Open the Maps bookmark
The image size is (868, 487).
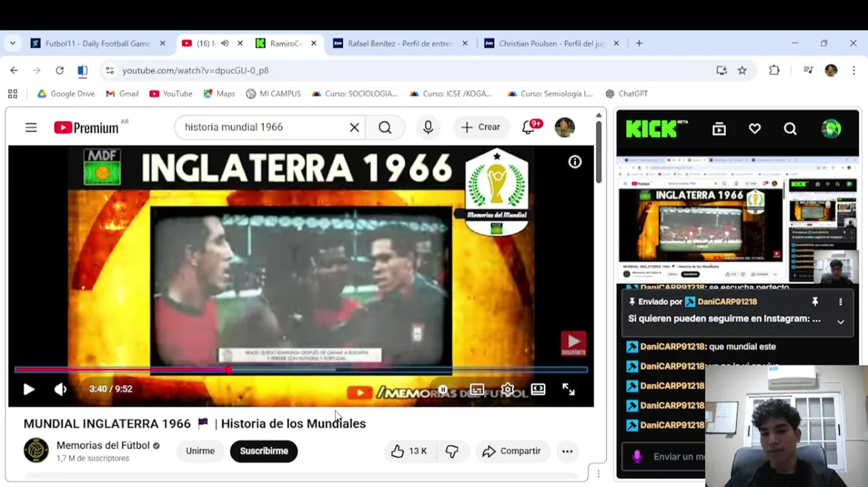219,94
